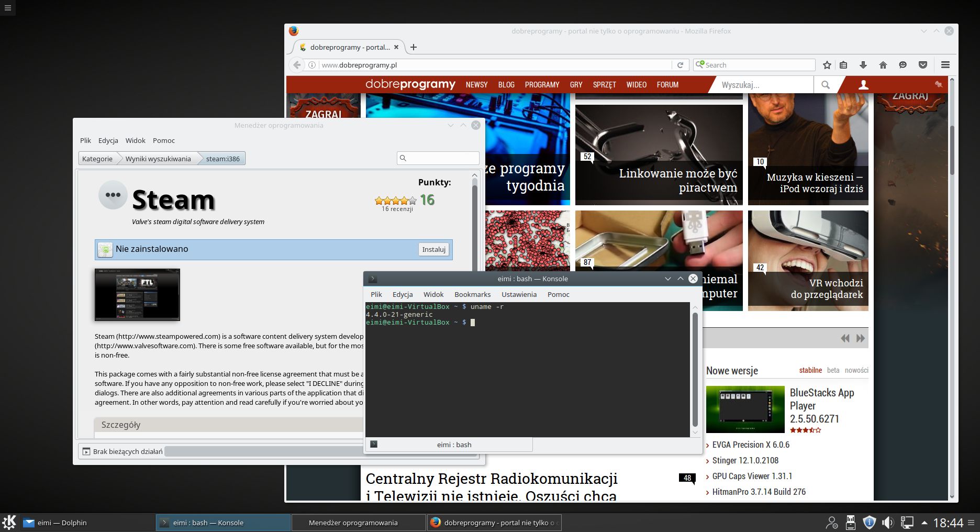The width and height of the screenshot is (980, 532).
Task: Open Ustawienia menu in Konsole
Action: click(519, 294)
